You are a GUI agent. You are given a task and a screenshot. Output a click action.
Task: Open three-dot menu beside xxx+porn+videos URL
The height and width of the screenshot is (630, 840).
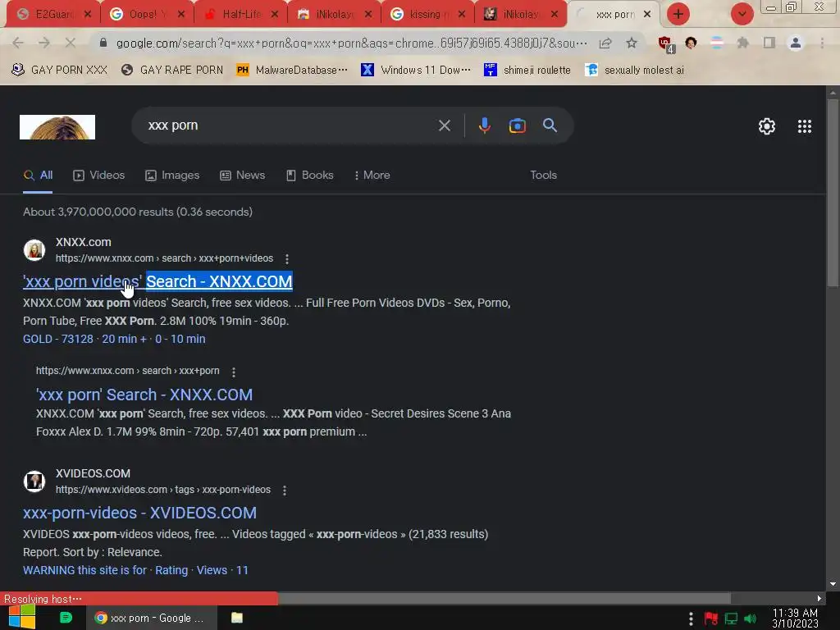point(287,258)
